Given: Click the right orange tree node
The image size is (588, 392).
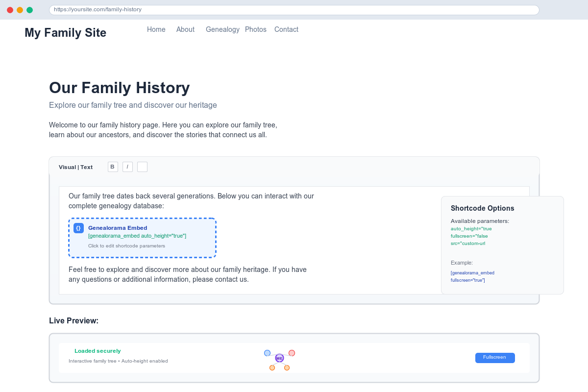Looking at the screenshot, I should pos(287,367).
